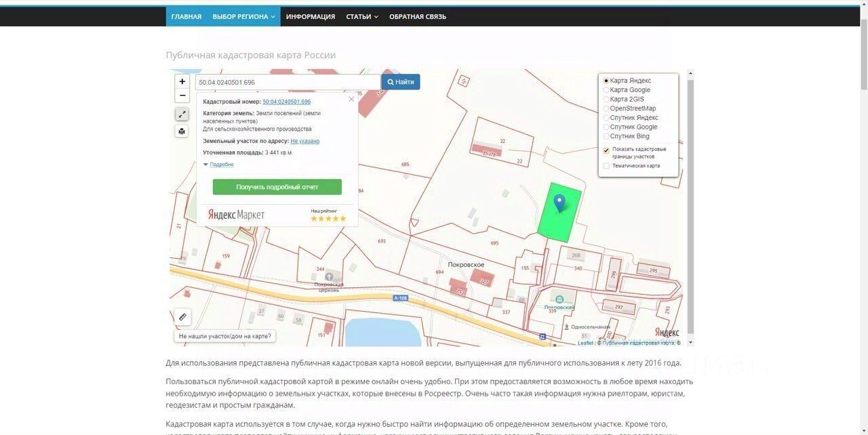
Task: Click the five-star rating
Action: point(328,218)
